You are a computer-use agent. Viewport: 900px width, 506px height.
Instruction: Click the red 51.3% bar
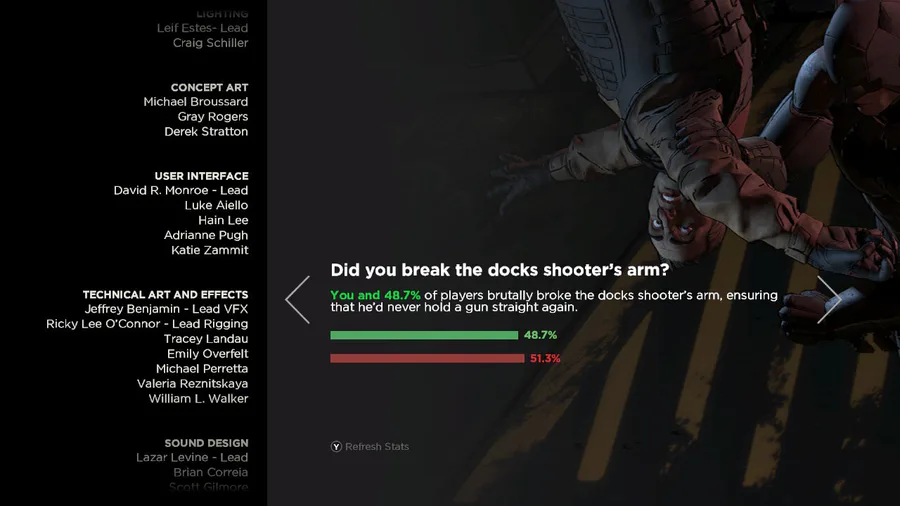tap(427, 359)
